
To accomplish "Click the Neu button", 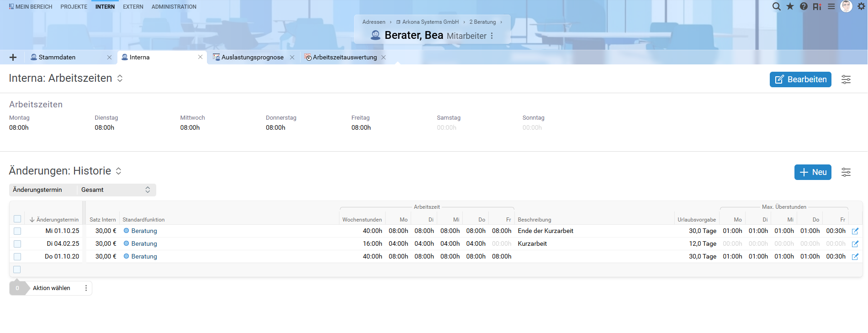I will tap(812, 172).
